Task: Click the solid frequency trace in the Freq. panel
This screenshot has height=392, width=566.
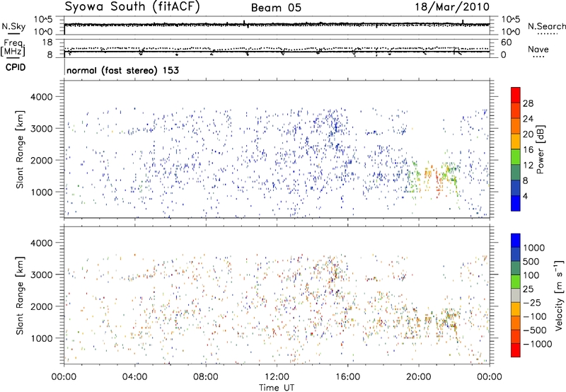Action: point(277,52)
